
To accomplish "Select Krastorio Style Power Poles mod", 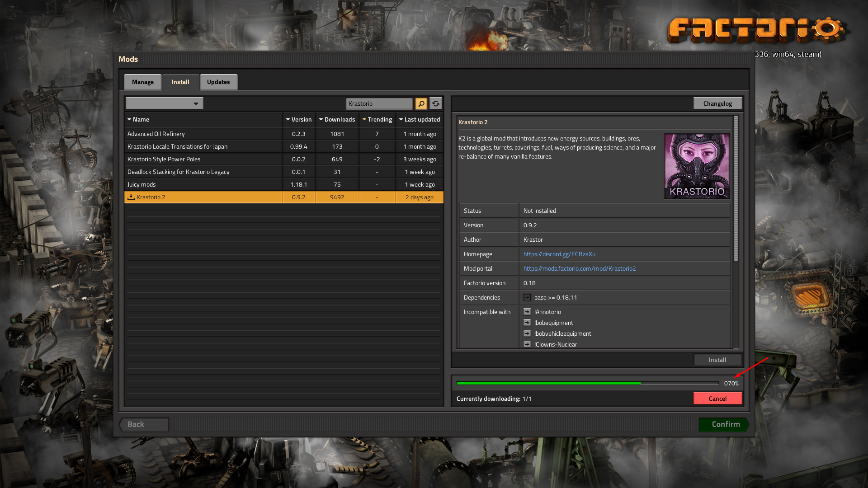I will 284,159.
